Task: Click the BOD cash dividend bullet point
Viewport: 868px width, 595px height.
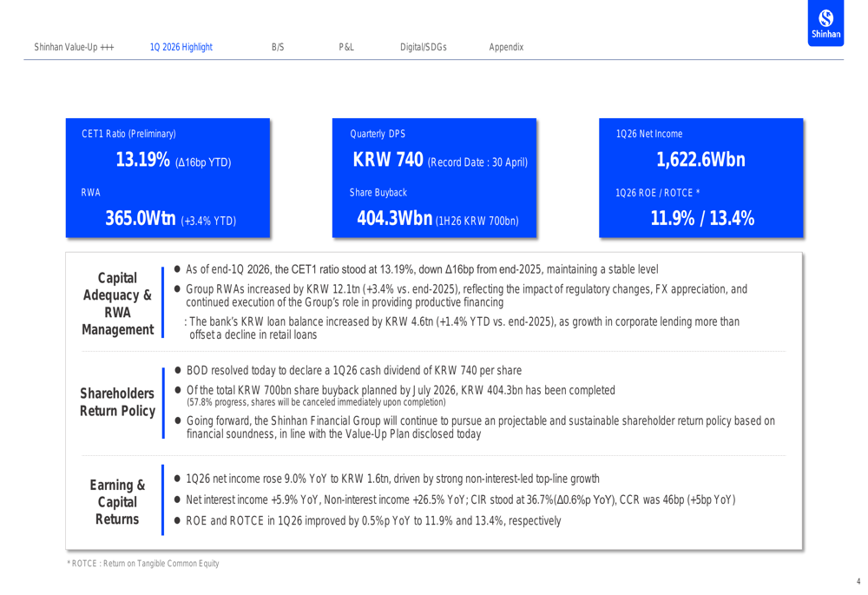Action: pyautogui.click(x=354, y=371)
